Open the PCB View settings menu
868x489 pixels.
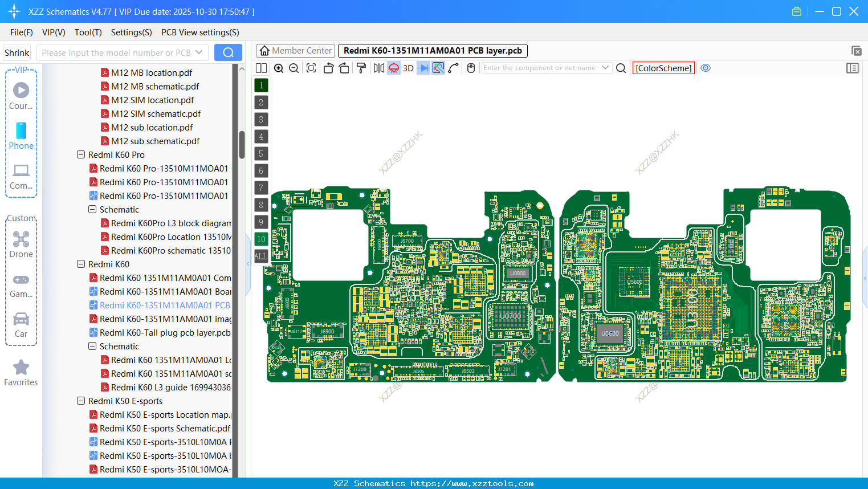pos(200,32)
